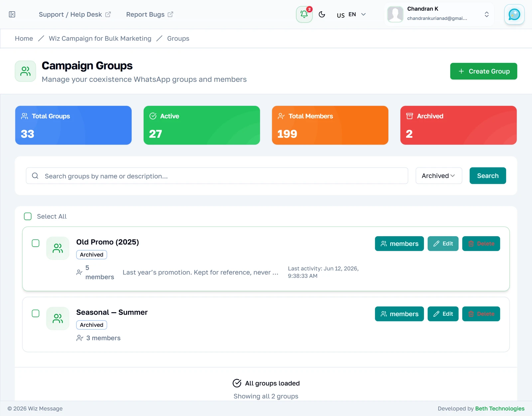Tick the Seasonal — Summer checkbox

click(x=36, y=313)
